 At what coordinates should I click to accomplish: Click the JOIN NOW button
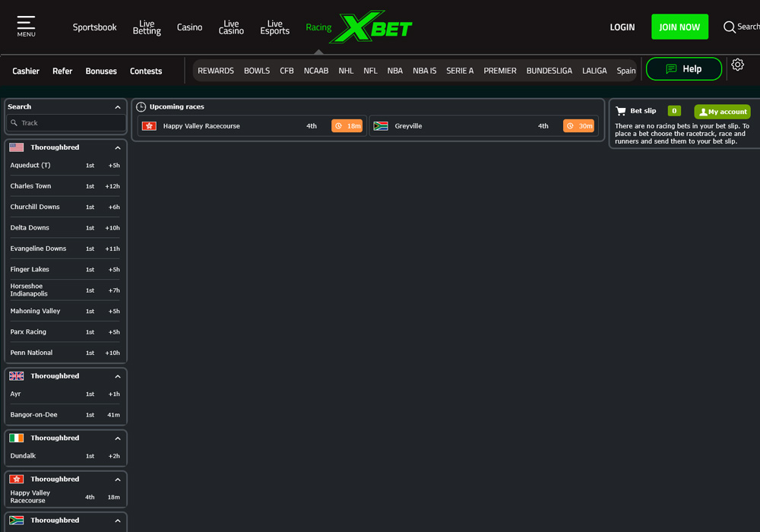(x=679, y=26)
